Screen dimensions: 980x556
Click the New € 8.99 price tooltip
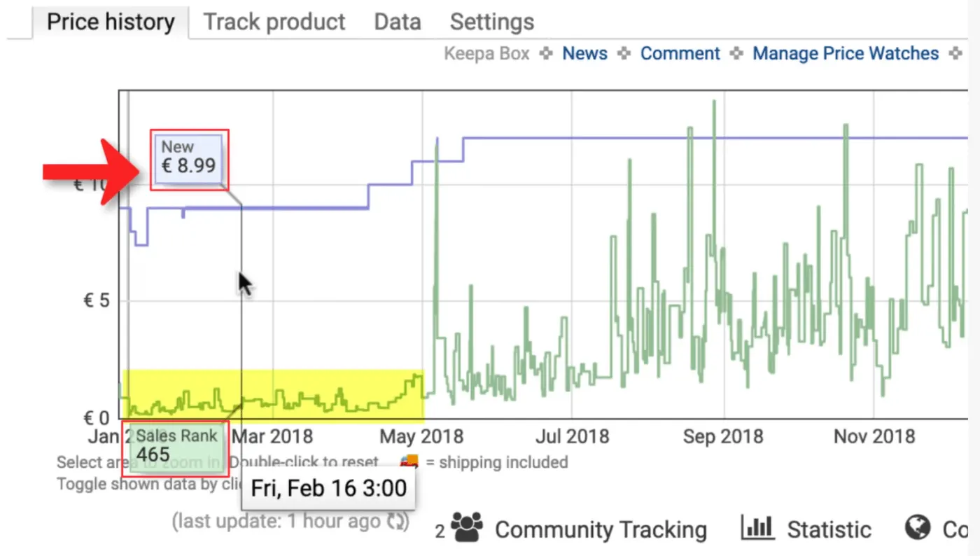tap(188, 159)
